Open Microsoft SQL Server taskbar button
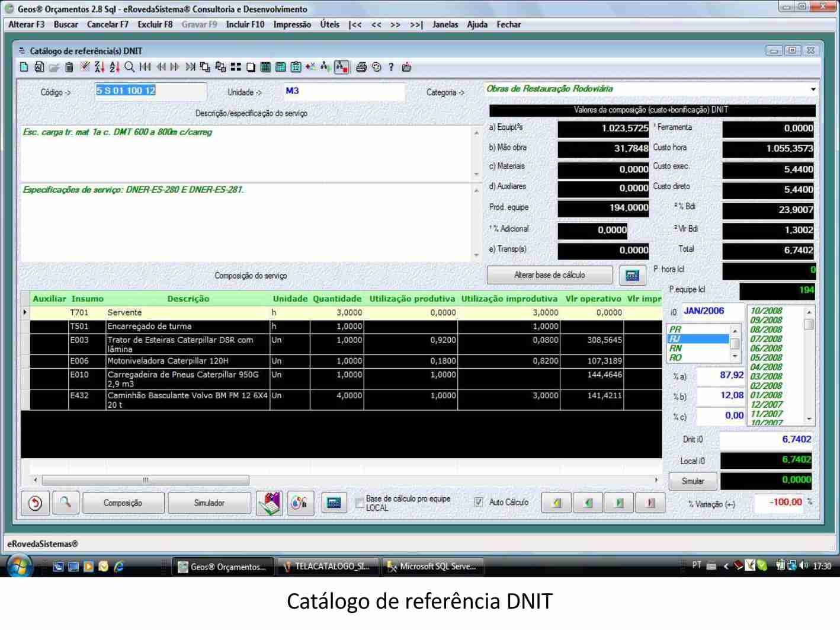 (432, 567)
